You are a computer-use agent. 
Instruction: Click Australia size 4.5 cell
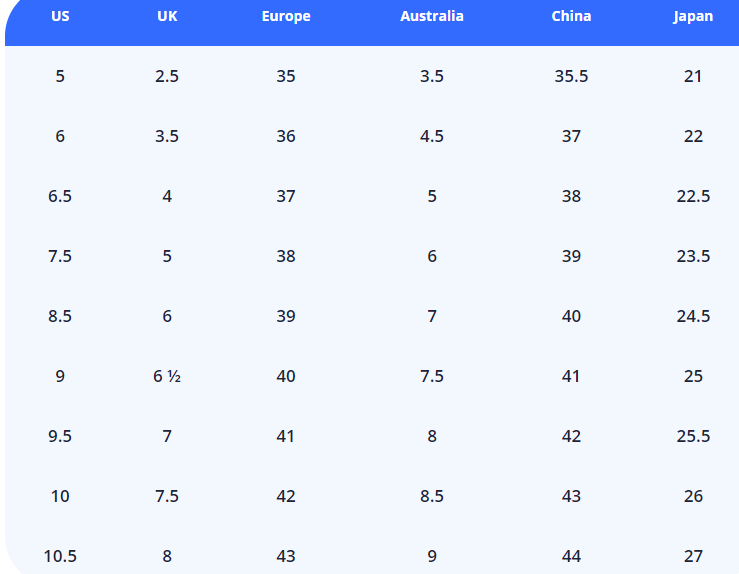click(432, 136)
